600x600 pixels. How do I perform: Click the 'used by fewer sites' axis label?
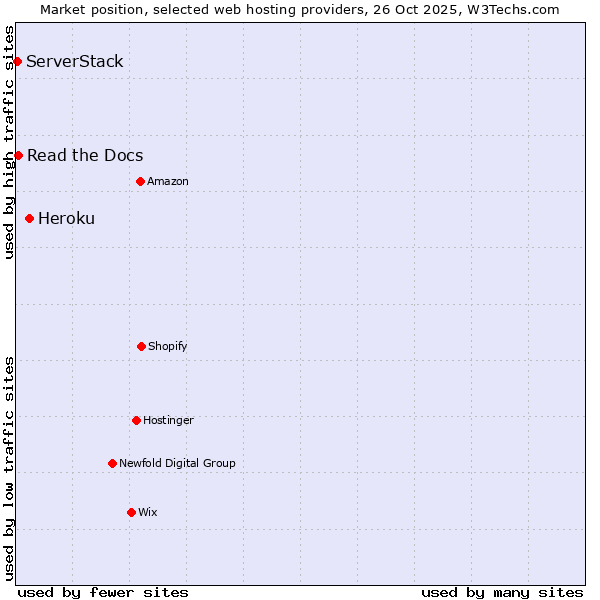[x=103, y=592]
